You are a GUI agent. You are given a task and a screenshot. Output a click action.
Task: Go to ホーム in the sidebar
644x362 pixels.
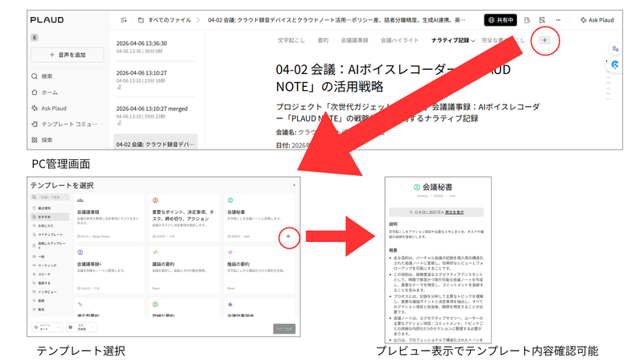tap(45, 93)
